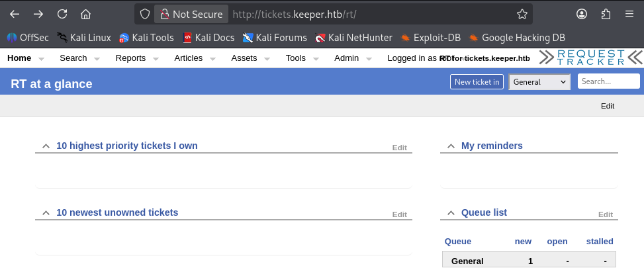Open the extensions puzzle icon
The height and width of the screenshot is (274, 644).
606,14
